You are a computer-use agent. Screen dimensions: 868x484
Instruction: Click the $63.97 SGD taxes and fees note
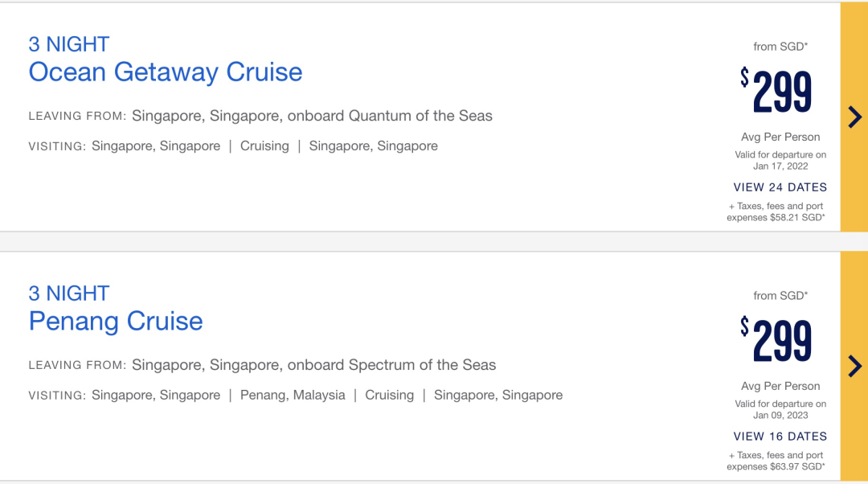coord(776,461)
